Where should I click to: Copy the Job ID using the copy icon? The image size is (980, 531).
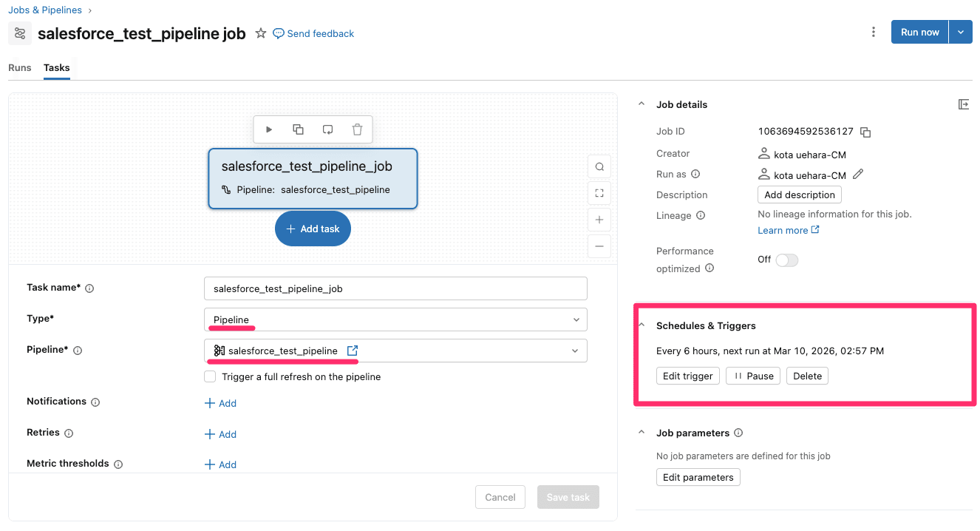865,132
